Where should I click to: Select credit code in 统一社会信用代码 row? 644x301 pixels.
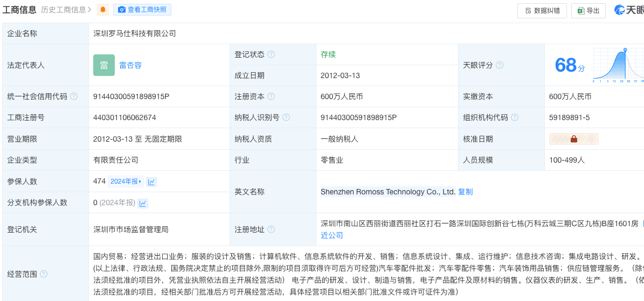(131, 96)
